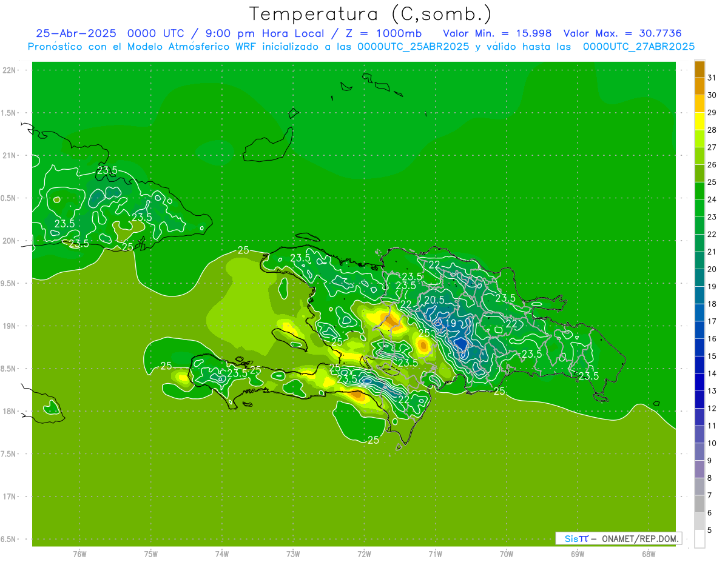728x562 pixels.
Task: Click the "76W" longitude axis label
Action: (x=79, y=554)
